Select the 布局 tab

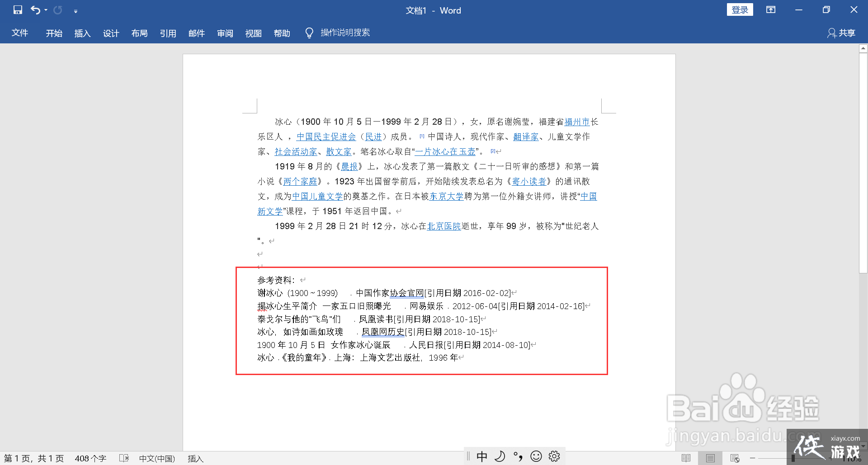139,33
